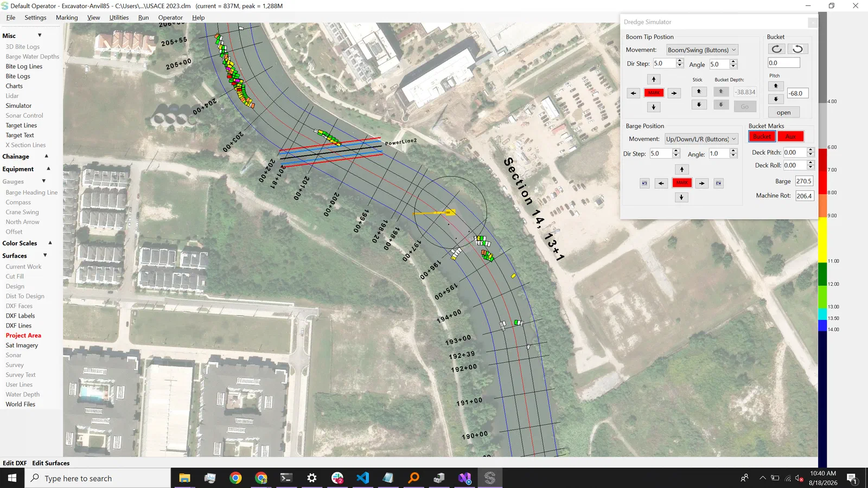Viewport: 868px width, 488px height.
Task: Move boom tip up arrow
Action: (654, 79)
